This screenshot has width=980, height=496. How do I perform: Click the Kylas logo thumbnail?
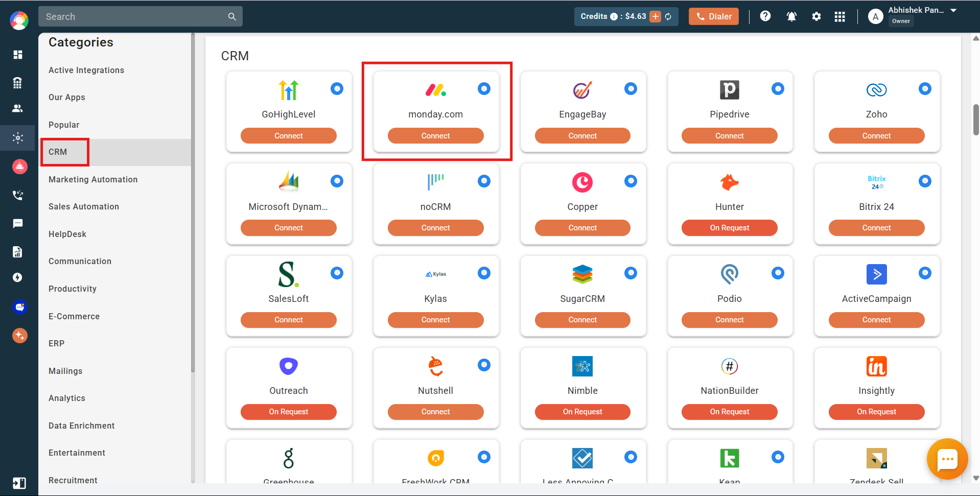click(x=436, y=274)
